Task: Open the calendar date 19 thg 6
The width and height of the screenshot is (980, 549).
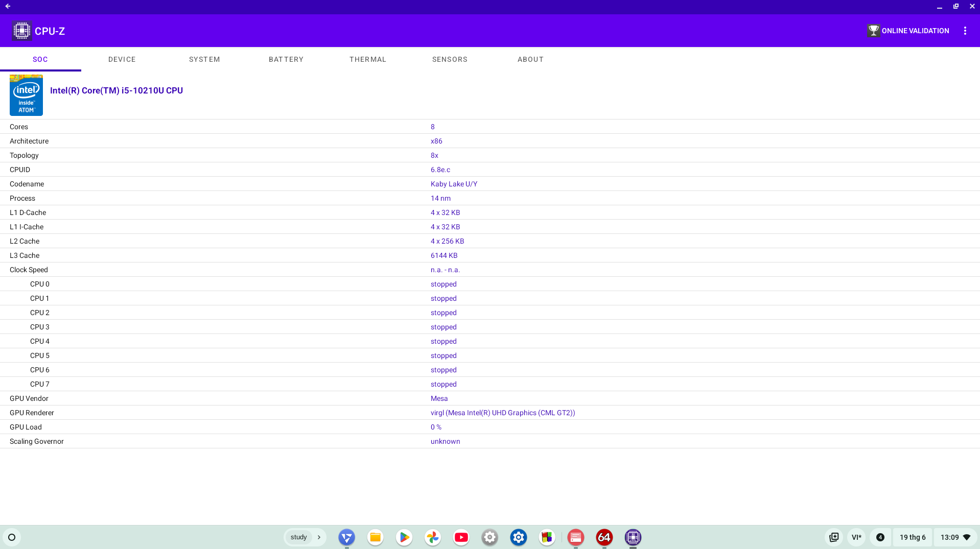Action: pos(913,537)
